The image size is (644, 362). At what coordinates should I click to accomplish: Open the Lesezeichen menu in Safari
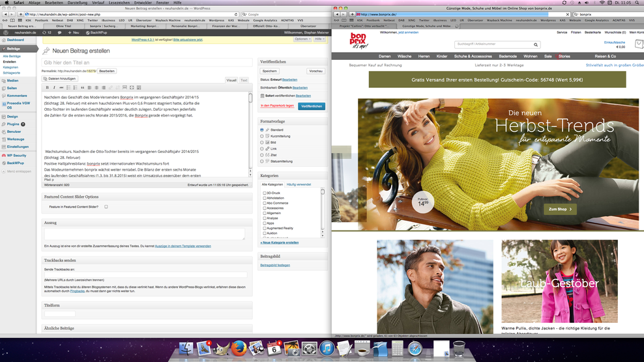click(119, 3)
